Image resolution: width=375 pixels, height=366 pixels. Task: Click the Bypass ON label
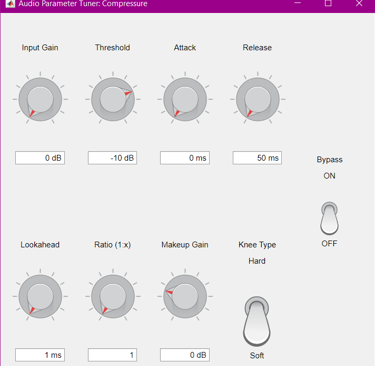329,176
